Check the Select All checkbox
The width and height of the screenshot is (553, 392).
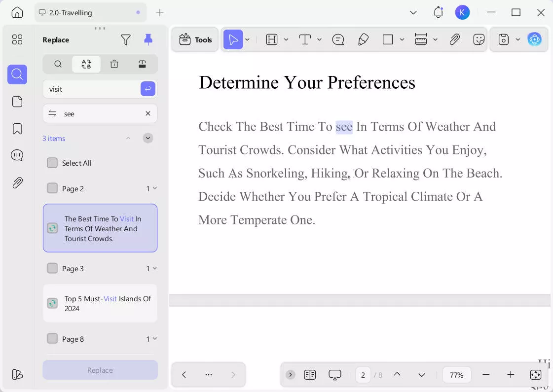tap(52, 163)
